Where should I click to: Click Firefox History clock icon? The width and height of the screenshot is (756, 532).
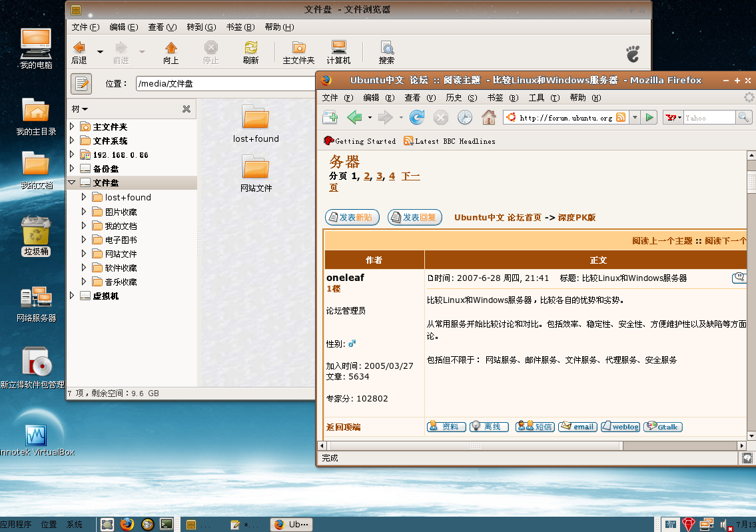pos(465,117)
